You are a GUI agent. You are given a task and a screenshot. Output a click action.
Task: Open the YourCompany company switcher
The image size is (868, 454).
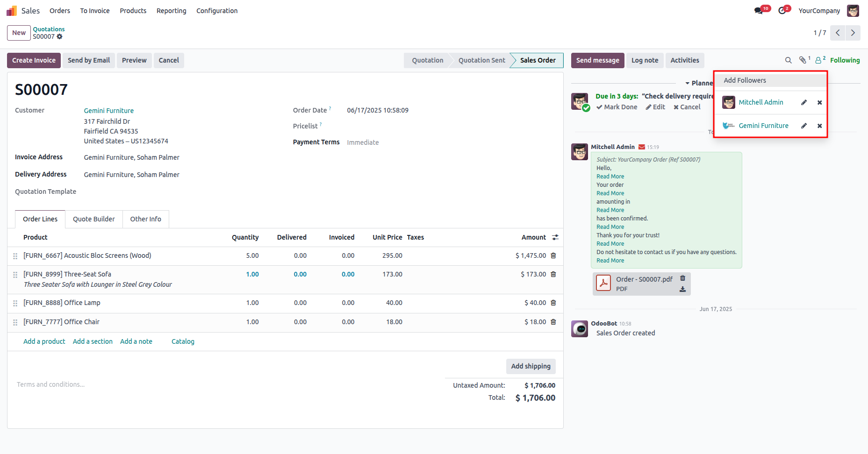click(x=819, y=11)
